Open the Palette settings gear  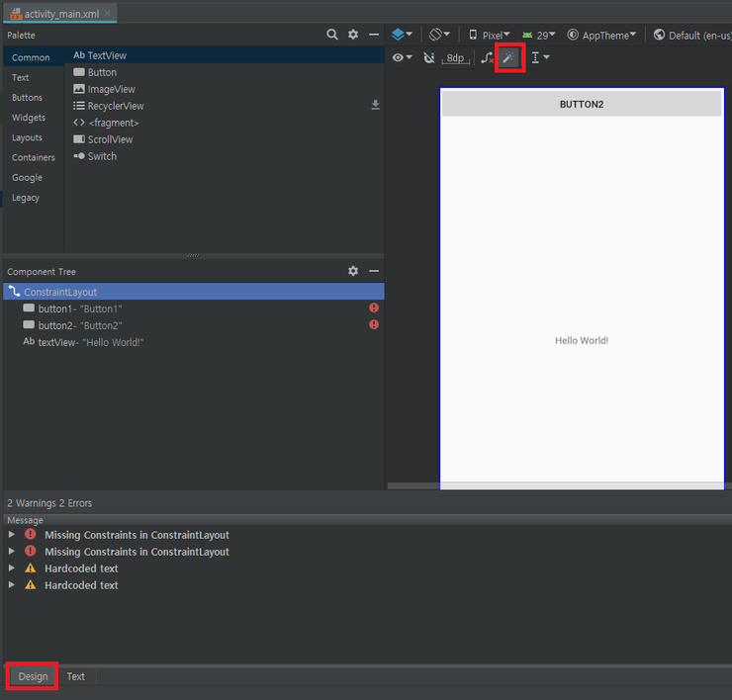(353, 35)
